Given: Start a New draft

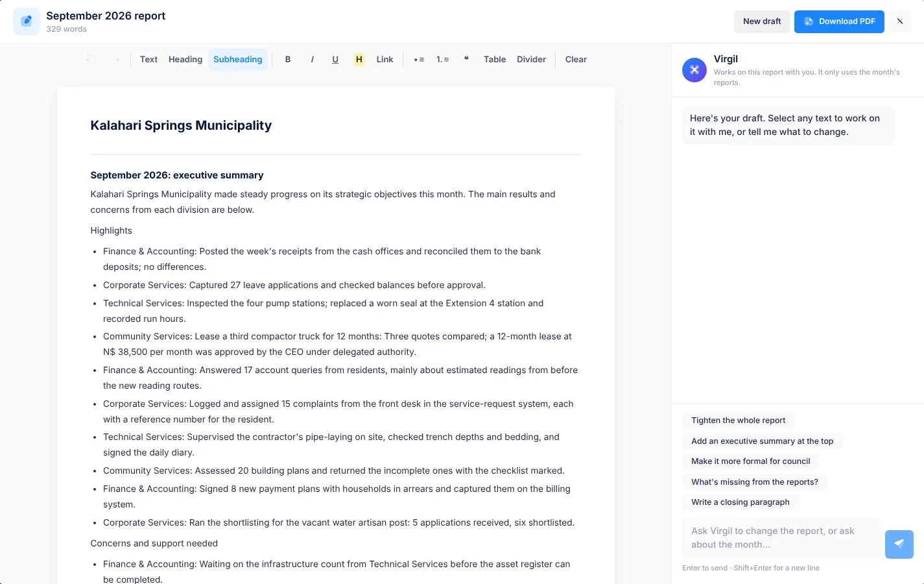Looking at the screenshot, I should 762,21.
